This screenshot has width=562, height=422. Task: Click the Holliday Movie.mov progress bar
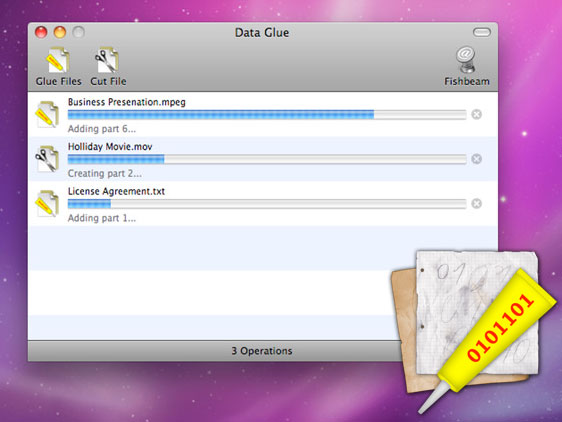[267, 159]
